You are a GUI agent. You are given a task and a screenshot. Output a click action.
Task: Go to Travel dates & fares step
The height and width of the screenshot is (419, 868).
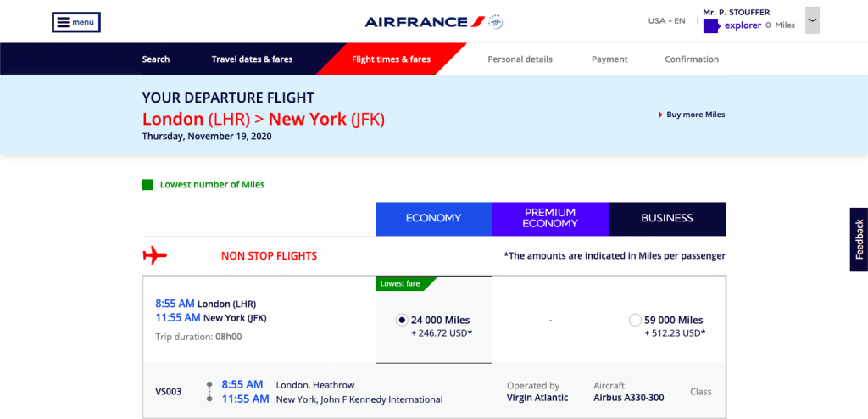[252, 59]
